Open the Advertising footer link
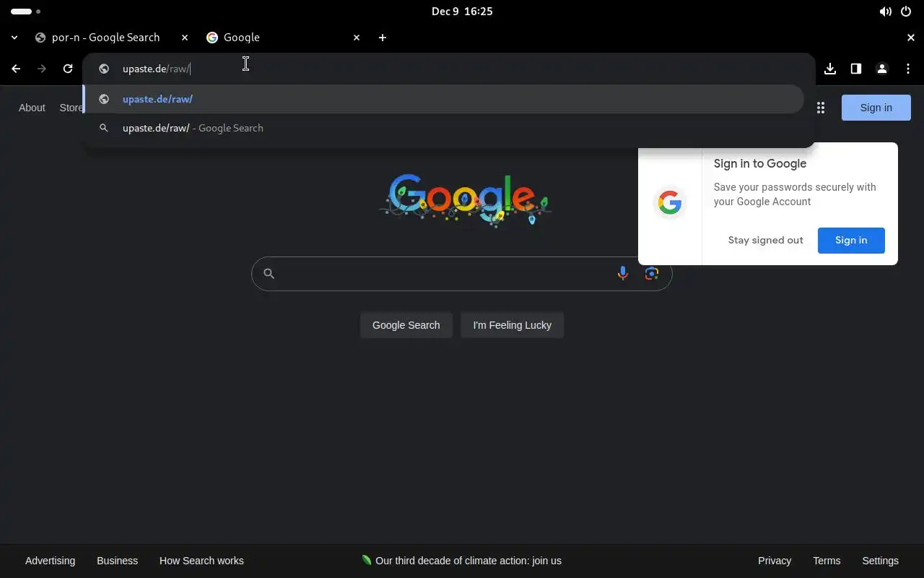The width and height of the screenshot is (924, 578). pos(50,561)
